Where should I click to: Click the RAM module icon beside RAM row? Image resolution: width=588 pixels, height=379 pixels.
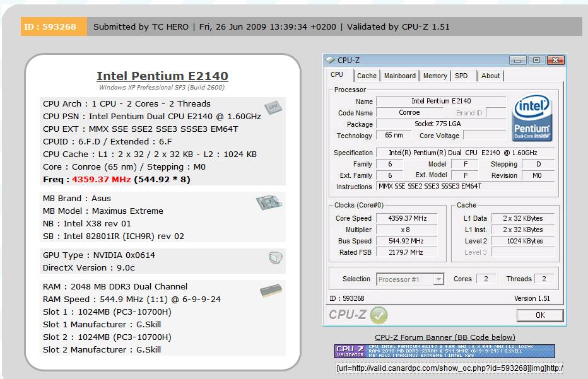tap(271, 291)
